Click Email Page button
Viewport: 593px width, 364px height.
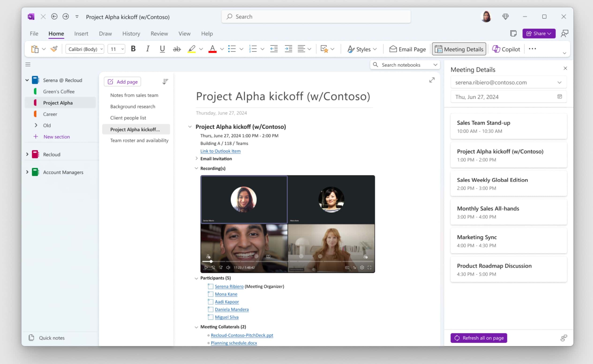(408, 49)
